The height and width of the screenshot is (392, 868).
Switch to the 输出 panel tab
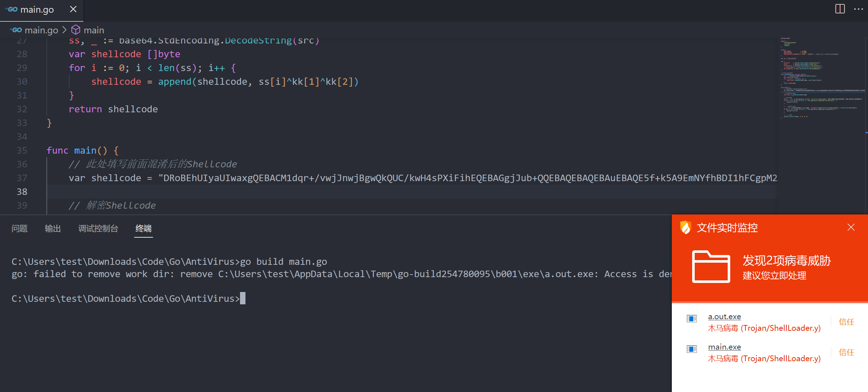pyautogui.click(x=53, y=228)
